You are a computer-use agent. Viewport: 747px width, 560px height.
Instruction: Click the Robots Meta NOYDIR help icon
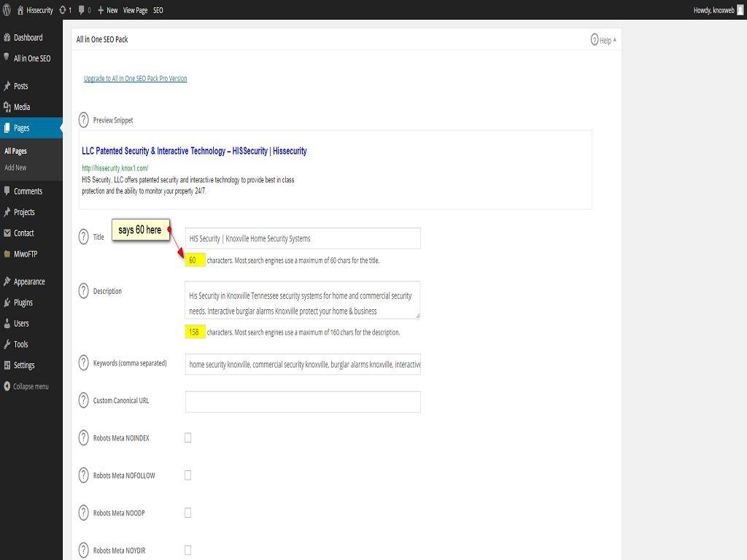83,551
